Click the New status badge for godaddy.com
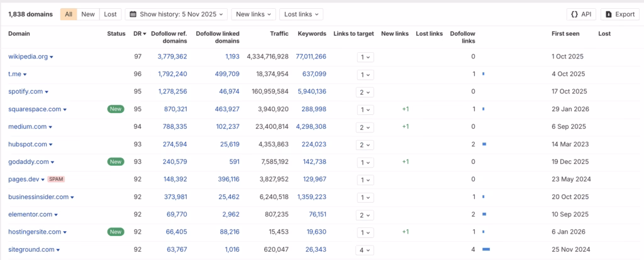The width and height of the screenshot is (644, 260). click(116, 161)
